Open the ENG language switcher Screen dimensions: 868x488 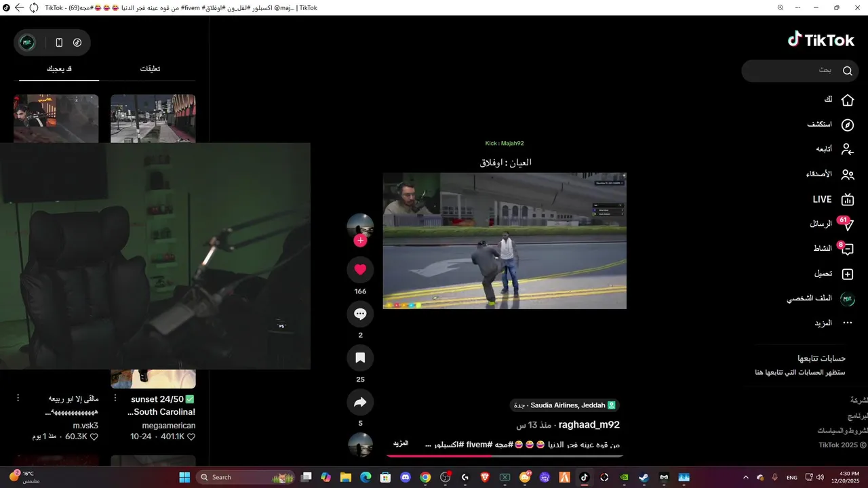coord(791,477)
